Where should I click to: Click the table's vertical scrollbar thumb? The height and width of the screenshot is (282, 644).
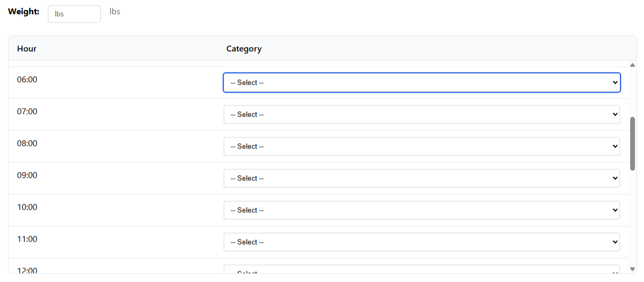[632, 144]
